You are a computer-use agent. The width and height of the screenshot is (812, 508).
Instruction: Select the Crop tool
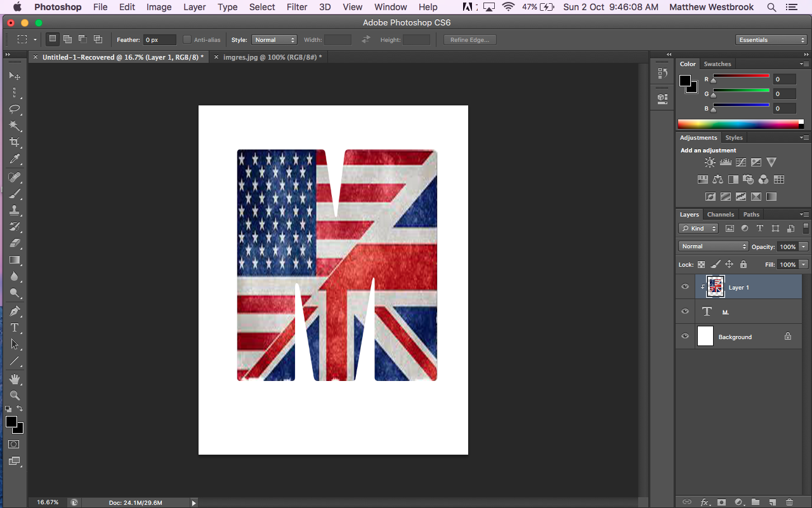point(14,142)
